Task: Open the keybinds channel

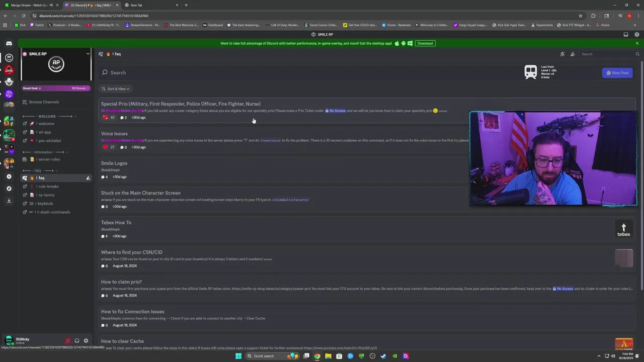Action: 56,204
